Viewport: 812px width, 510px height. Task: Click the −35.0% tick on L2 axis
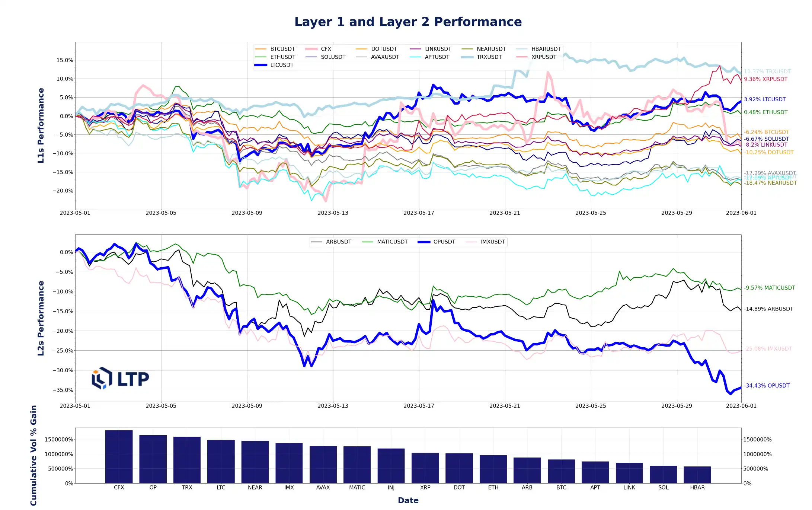[63, 390]
